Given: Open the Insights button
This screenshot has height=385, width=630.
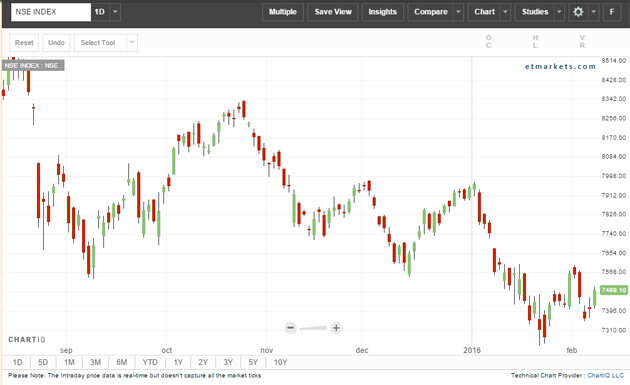Looking at the screenshot, I should pos(382,12).
